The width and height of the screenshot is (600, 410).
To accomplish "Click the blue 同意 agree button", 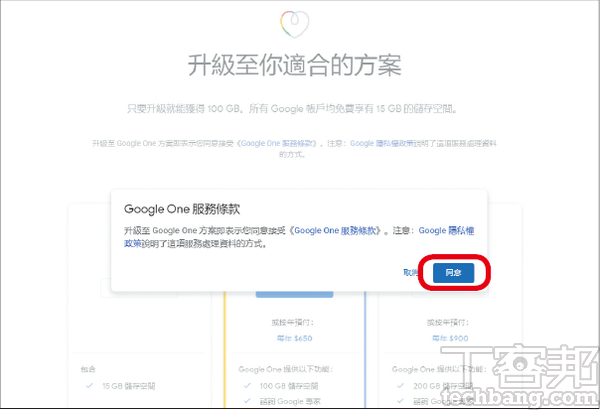I will [453, 273].
